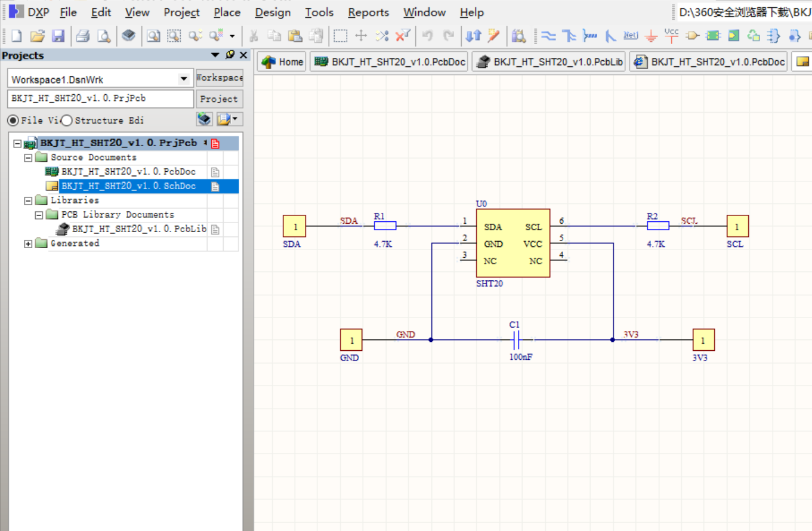
Task: Open the dropdown arrow next to the zoom filter icon
Action: coord(232,36)
